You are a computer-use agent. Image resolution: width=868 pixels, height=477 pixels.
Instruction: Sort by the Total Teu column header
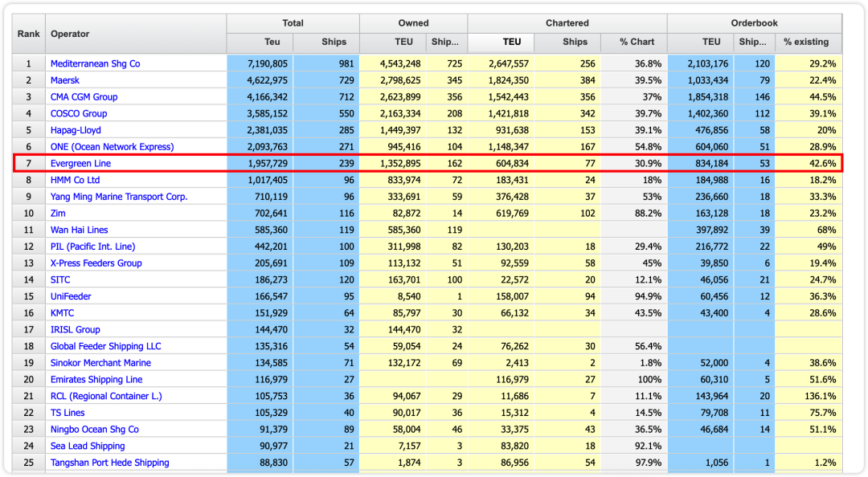272,42
